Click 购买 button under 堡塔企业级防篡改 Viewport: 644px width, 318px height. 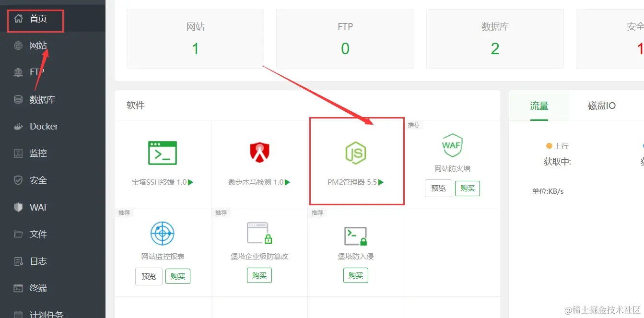pos(259,275)
